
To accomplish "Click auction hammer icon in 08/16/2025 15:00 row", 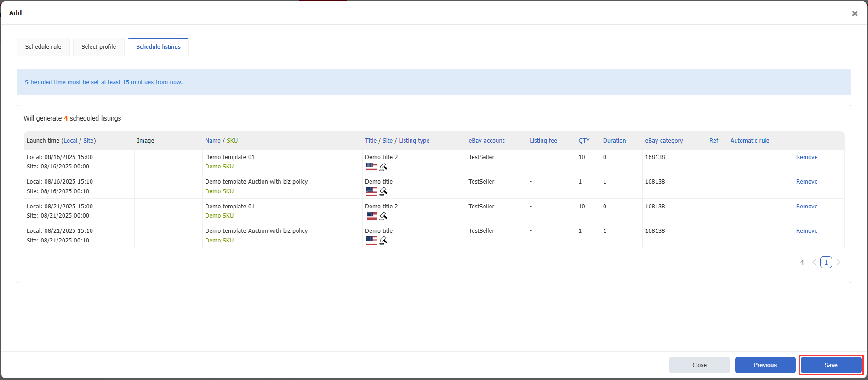I will (383, 167).
